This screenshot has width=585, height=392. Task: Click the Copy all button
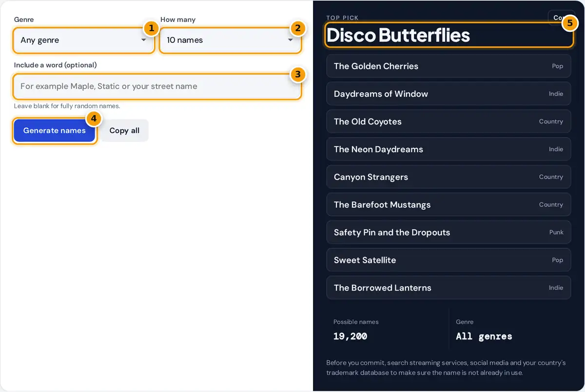(x=124, y=131)
